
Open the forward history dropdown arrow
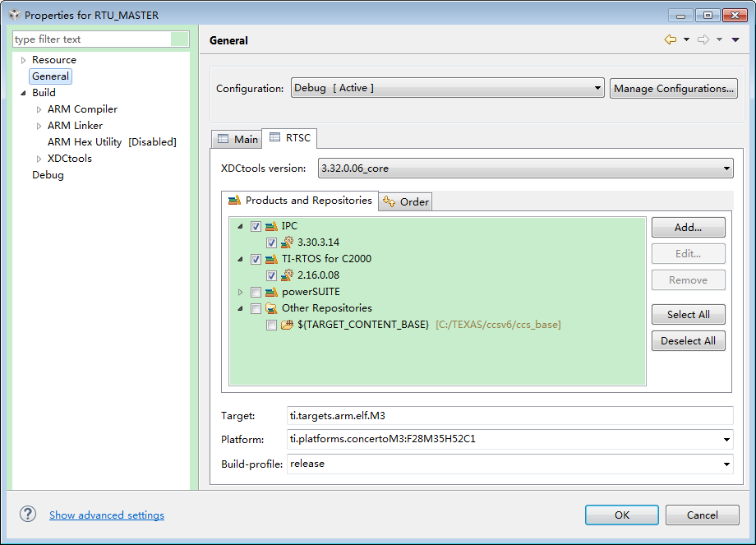(719, 39)
